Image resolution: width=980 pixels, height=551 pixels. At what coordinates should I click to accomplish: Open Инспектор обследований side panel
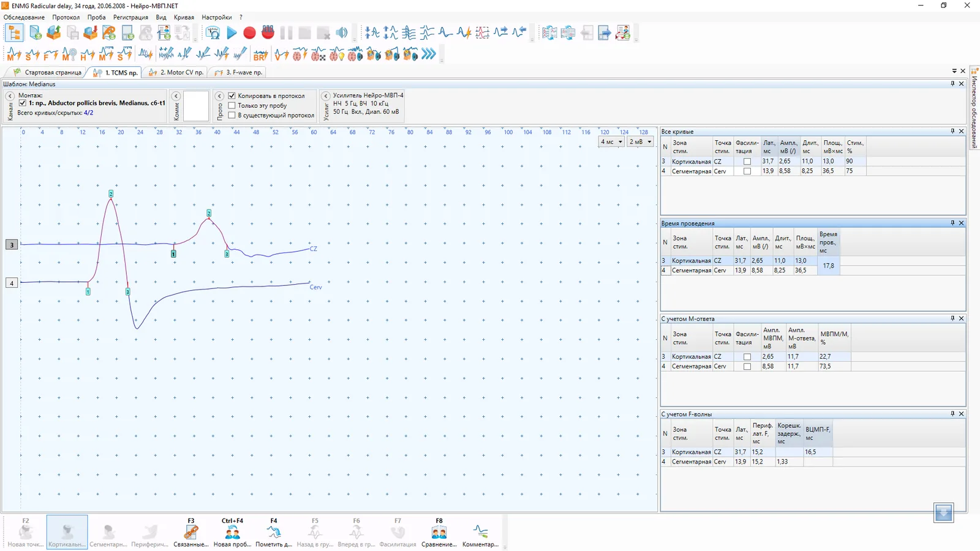point(974,109)
